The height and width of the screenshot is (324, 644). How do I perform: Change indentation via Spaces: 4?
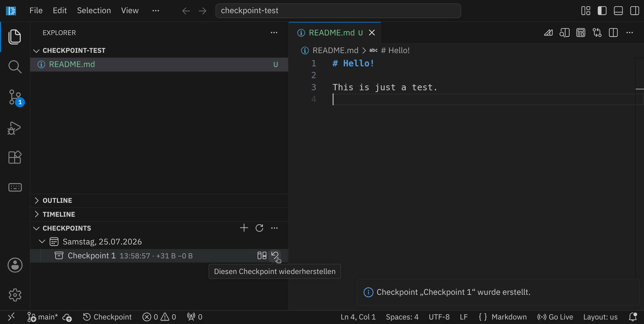click(x=402, y=317)
